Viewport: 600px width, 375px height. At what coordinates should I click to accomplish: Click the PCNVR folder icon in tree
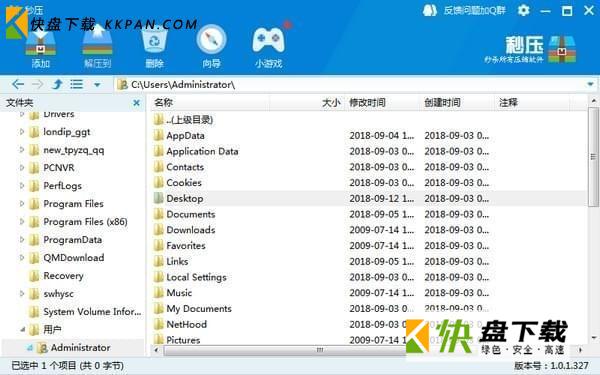(34, 168)
